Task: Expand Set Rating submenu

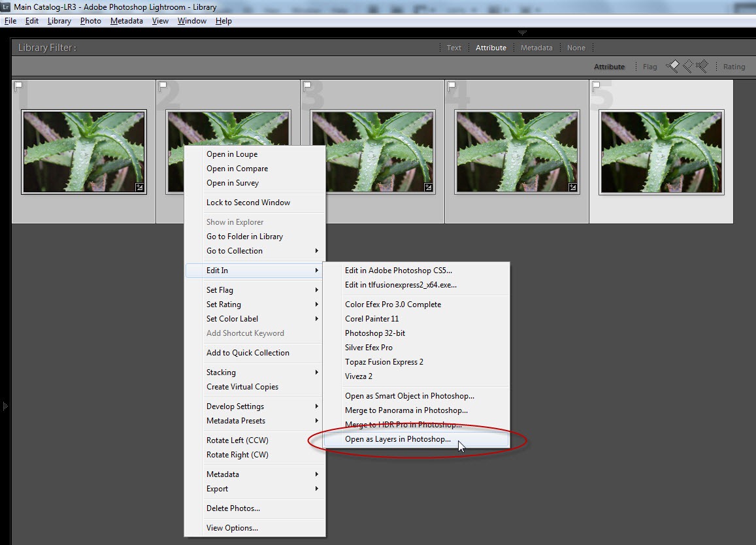Action: click(x=255, y=305)
